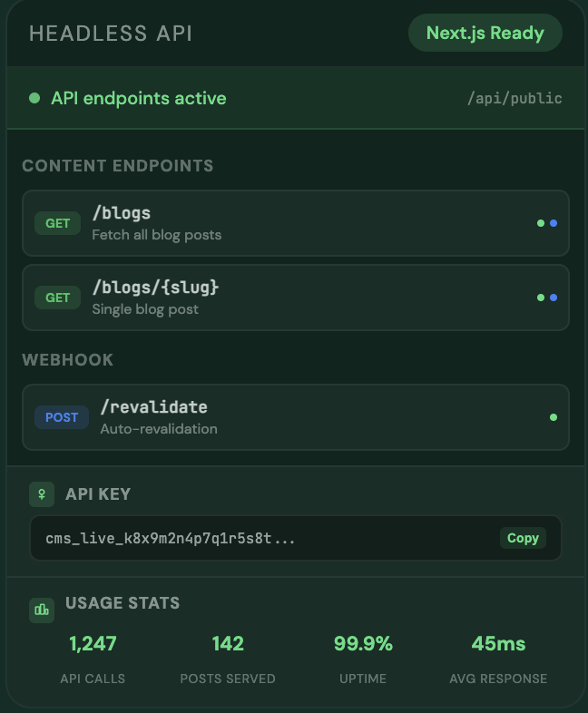This screenshot has height=713, width=588.
Task: Click the usage stats chart icon
Action: pos(42,610)
